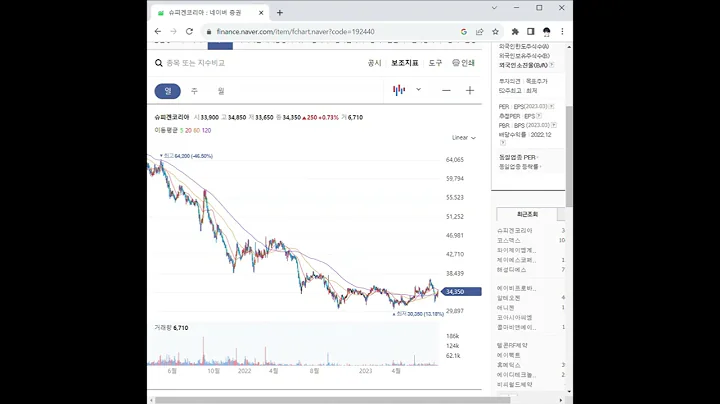
Task: Select the 주 weekly chart period
Action: click(x=194, y=91)
